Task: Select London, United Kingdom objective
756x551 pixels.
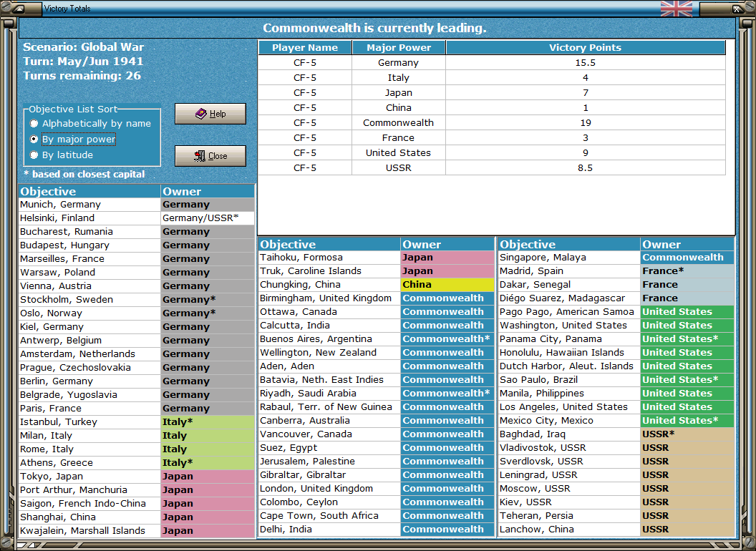Action: [329, 488]
